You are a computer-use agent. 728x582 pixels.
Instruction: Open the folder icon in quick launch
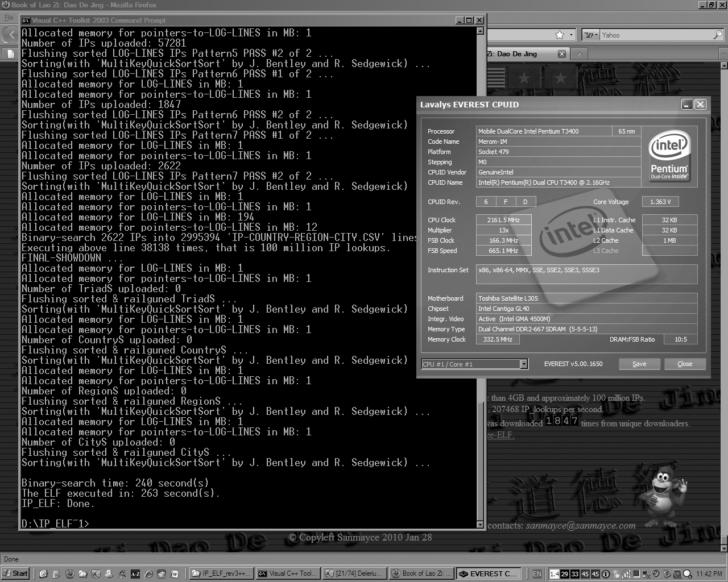click(83, 574)
